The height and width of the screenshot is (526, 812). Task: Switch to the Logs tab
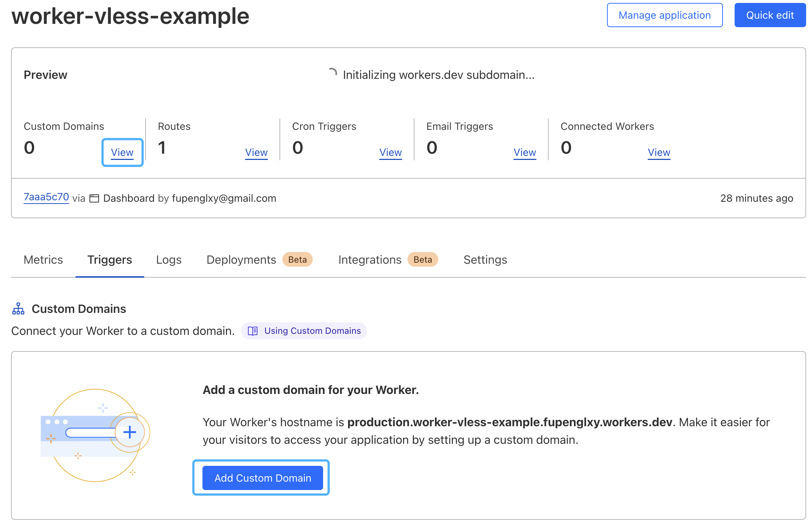coord(169,260)
